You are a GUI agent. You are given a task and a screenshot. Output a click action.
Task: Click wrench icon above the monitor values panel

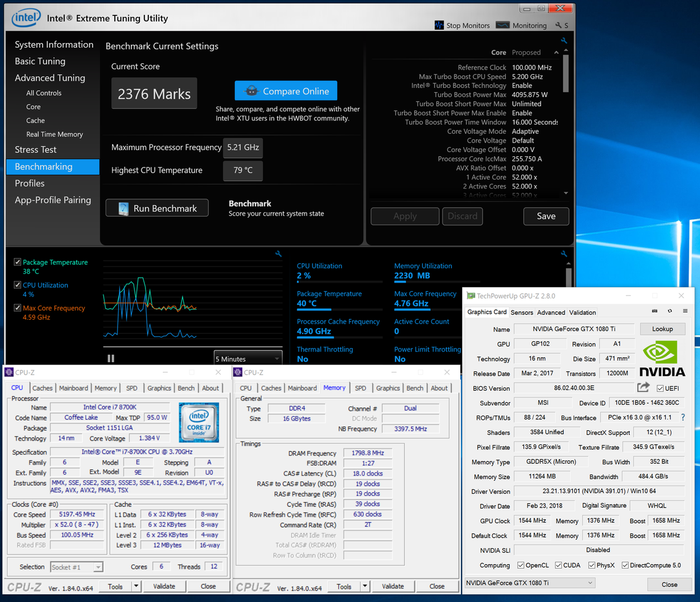point(564,254)
